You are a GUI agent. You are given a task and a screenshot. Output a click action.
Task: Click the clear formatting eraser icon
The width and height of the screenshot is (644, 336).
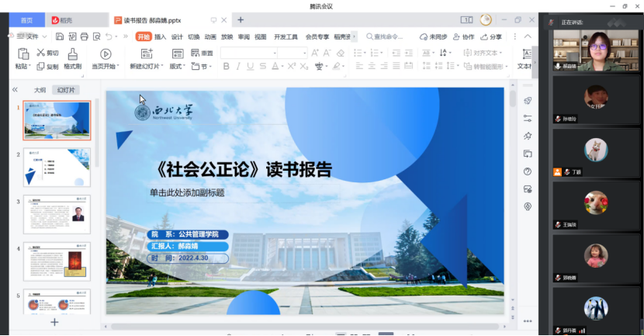pyautogui.click(x=339, y=53)
